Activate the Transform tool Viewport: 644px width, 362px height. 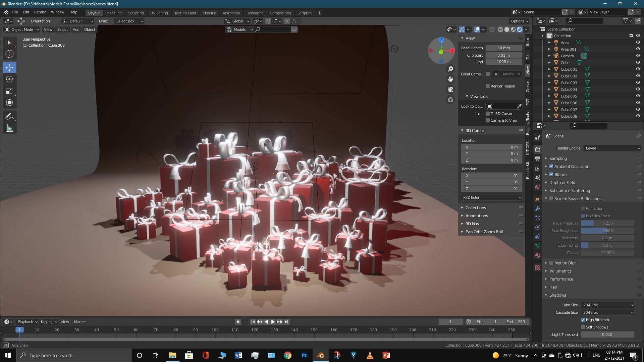point(9,103)
